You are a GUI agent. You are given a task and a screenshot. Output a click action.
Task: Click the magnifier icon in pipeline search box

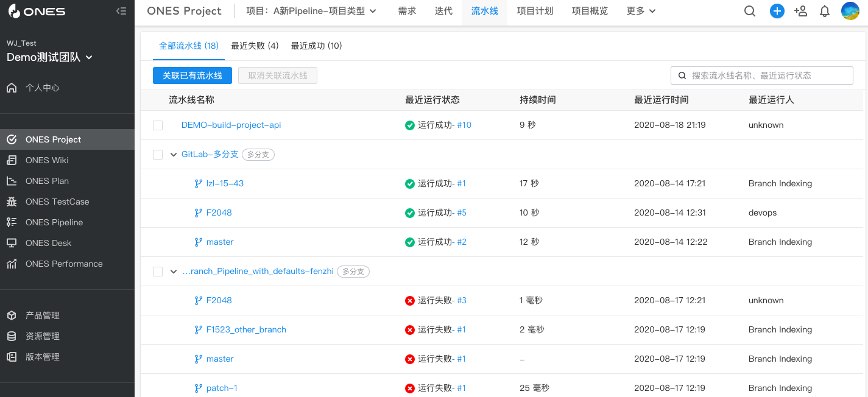tap(682, 76)
